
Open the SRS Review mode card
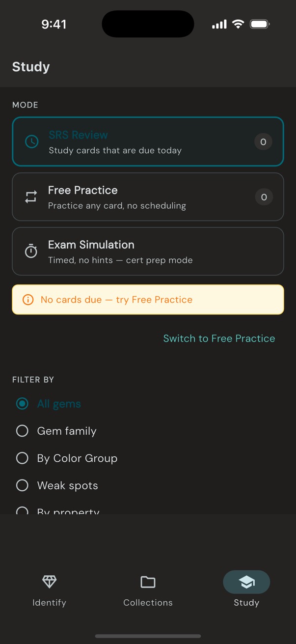pos(148,141)
